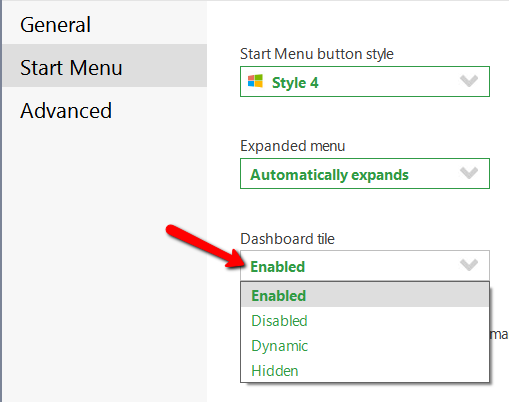
Task: Select the Start Menu section
Action: pos(104,66)
